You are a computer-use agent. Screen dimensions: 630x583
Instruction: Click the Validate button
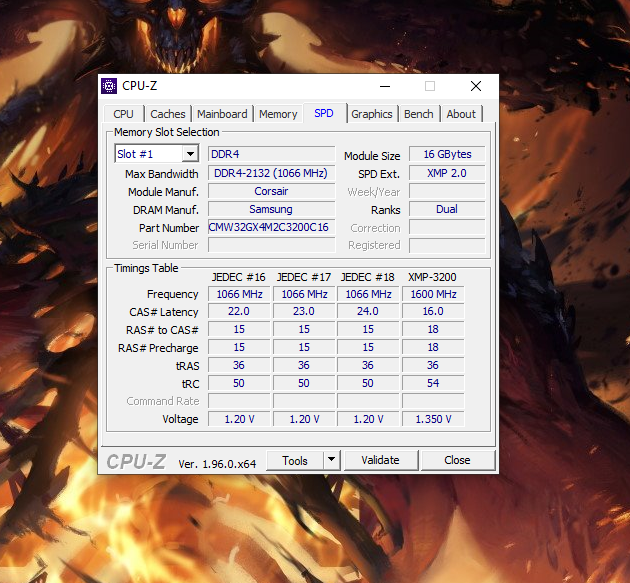tap(380, 460)
